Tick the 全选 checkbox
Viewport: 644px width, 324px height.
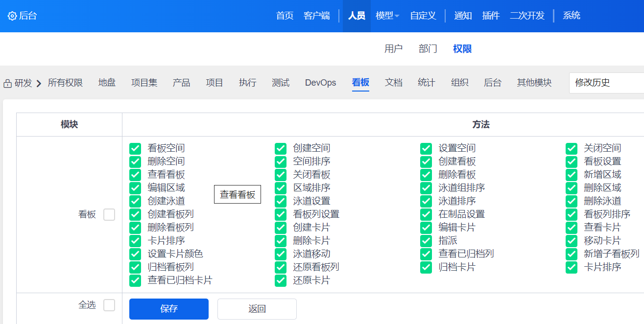tap(109, 305)
